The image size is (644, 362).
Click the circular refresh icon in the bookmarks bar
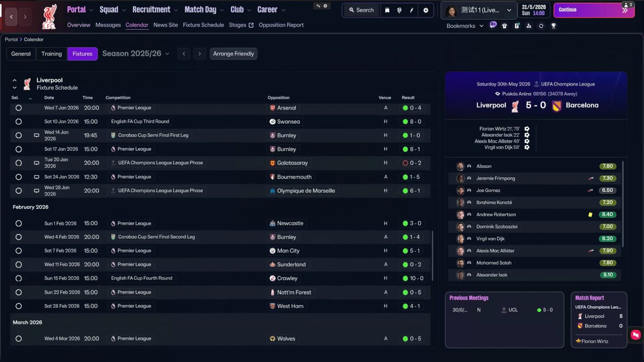(541, 26)
